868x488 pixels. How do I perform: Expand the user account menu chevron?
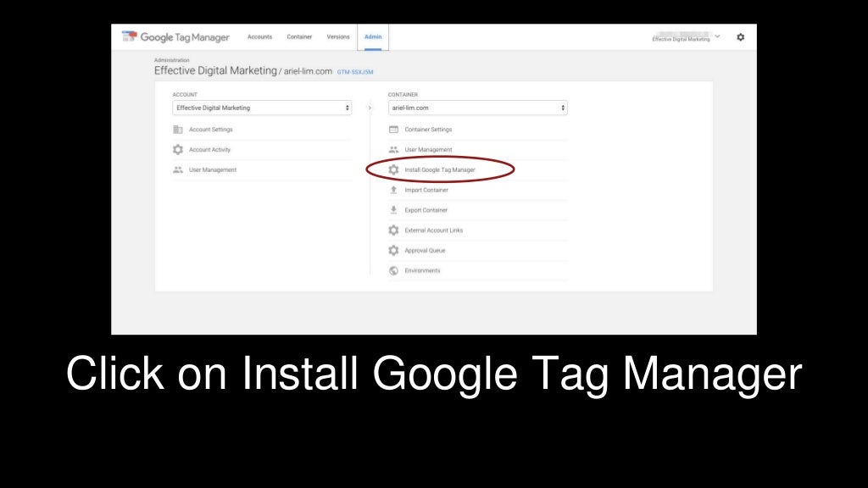coord(717,36)
